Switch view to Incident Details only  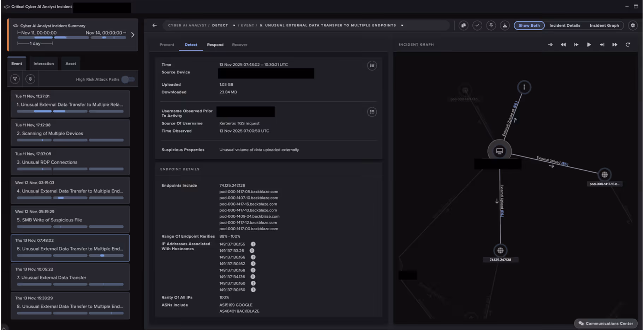(x=565, y=25)
